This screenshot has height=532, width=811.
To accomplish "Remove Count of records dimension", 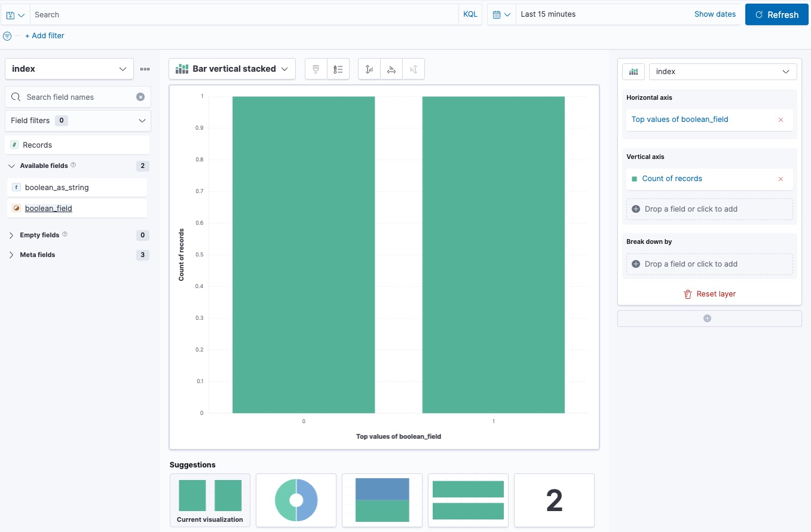I will pyautogui.click(x=781, y=179).
